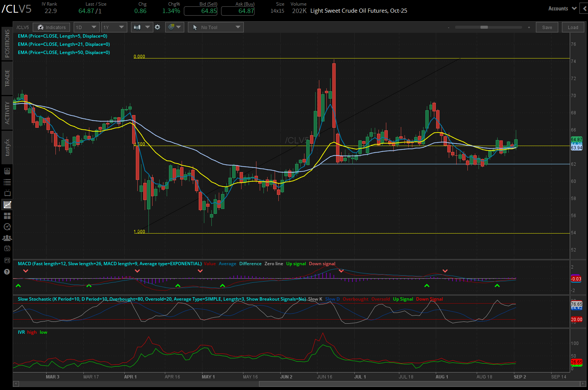Click the Volume 202K value

[x=299, y=11]
